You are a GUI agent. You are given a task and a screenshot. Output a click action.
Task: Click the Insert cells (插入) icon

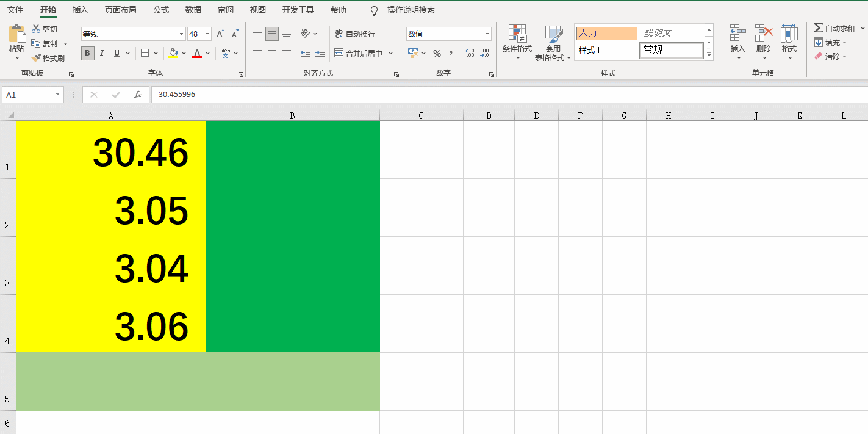738,34
